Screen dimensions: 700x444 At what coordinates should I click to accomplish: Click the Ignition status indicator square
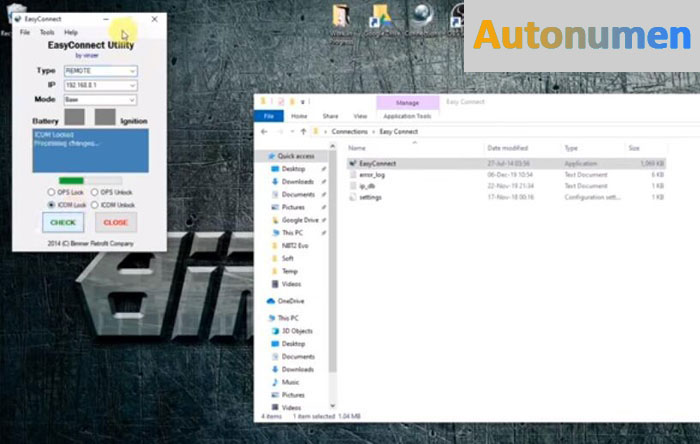pos(105,116)
